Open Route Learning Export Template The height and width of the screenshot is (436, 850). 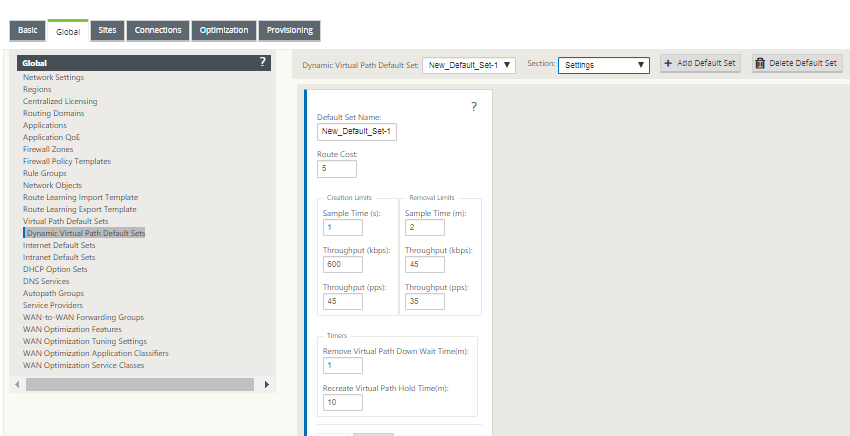click(x=80, y=209)
